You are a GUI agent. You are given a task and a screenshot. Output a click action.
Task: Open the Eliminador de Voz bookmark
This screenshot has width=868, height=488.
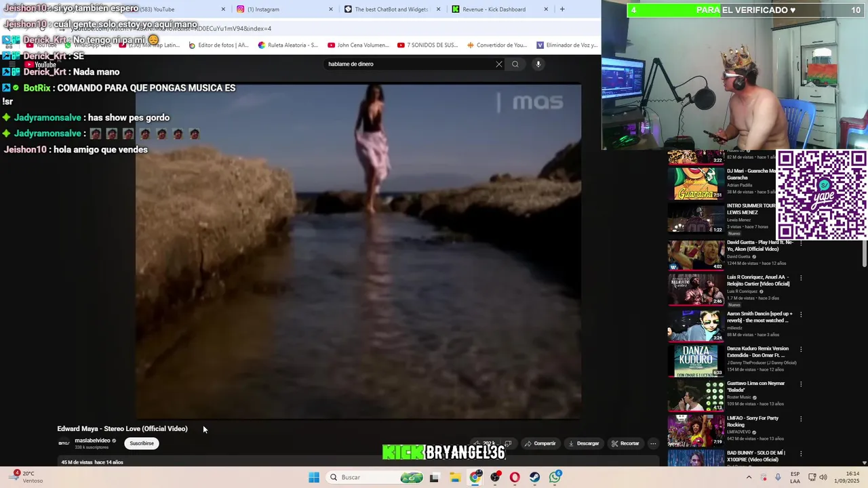pos(567,45)
